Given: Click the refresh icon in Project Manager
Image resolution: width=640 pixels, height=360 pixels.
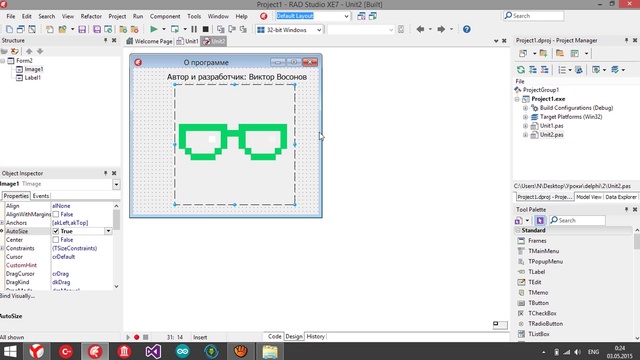Looking at the screenshot, I should 520,70.
